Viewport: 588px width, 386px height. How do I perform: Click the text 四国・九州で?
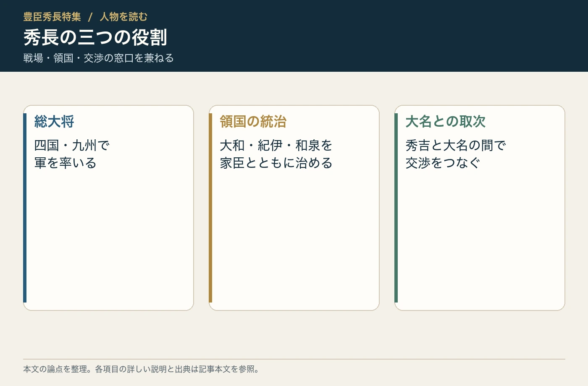(72, 146)
